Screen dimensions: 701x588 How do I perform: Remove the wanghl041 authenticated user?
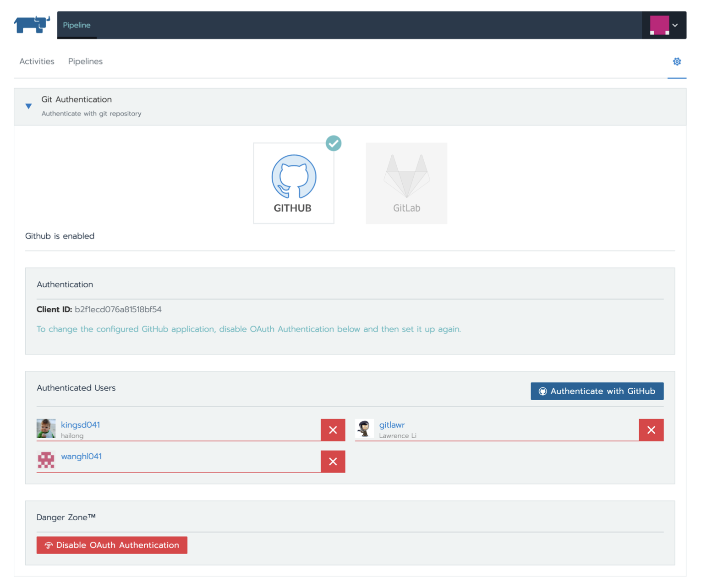click(x=333, y=462)
